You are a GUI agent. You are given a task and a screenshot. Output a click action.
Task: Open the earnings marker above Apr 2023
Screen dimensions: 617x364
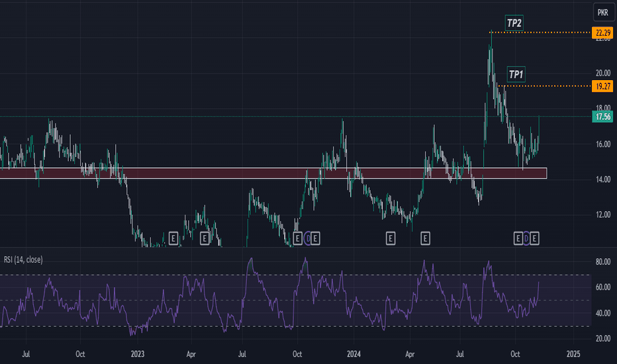[205, 238]
